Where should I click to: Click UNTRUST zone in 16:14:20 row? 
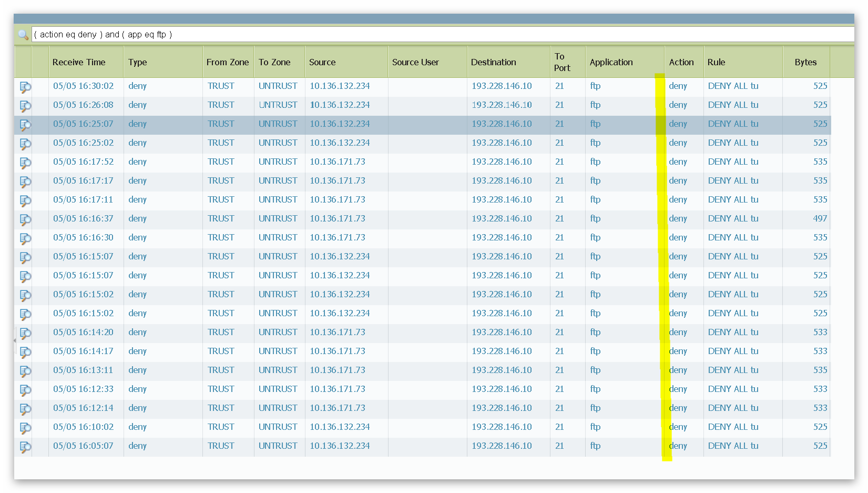point(278,332)
